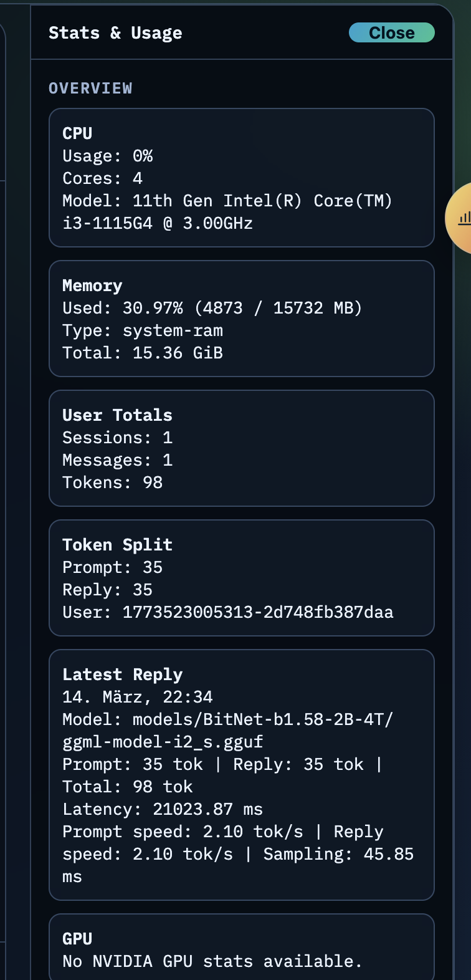Select the CPU Usage 0% line
The width and height of the screenshot is (471, 980).
pos(108,156)
